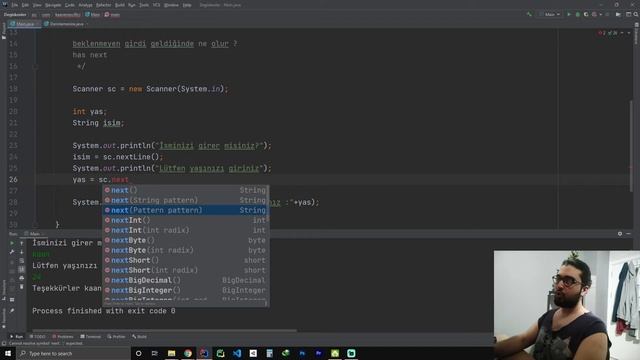Open the TODO tool window tab

(x=38, y=337)
